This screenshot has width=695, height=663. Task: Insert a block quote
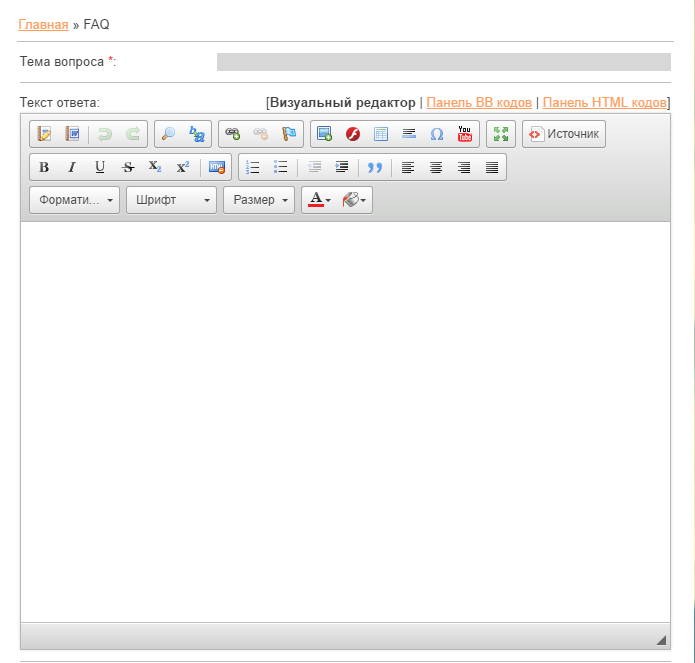tap(375, 167)
